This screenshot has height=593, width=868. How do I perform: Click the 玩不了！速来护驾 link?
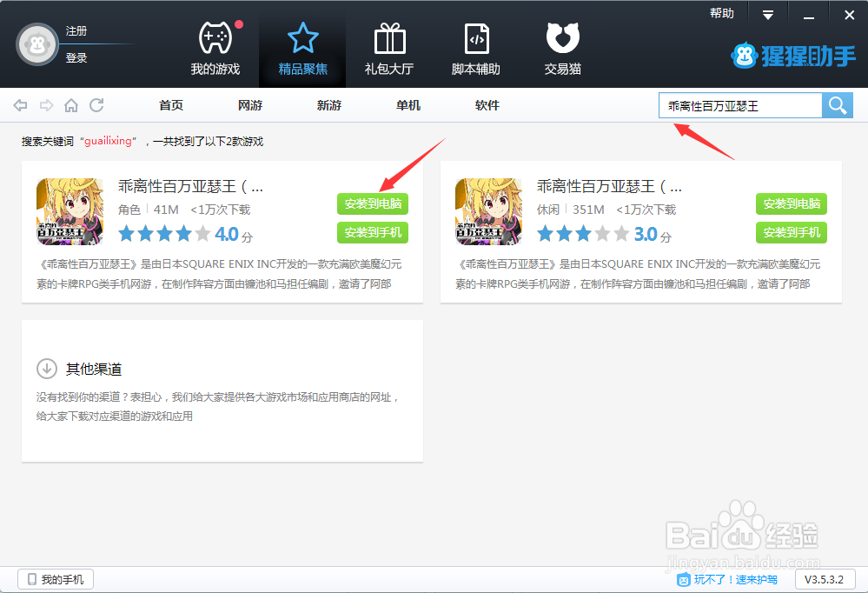(727, 579)
